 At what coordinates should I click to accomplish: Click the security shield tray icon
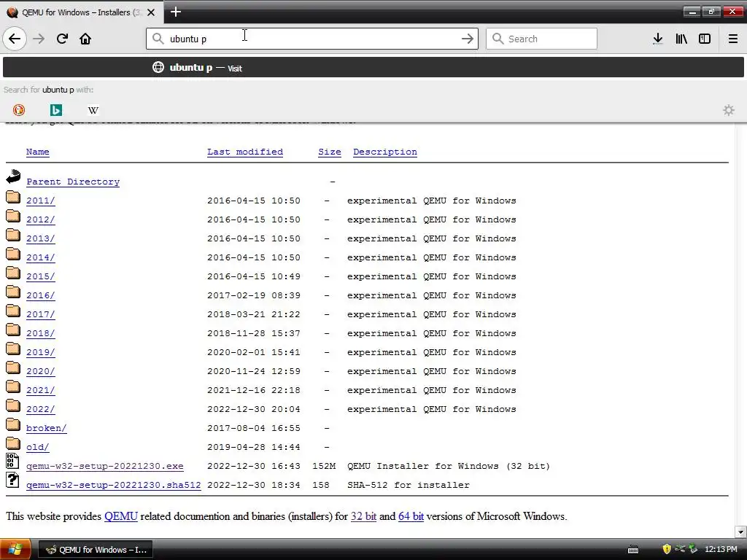[667, 549]
